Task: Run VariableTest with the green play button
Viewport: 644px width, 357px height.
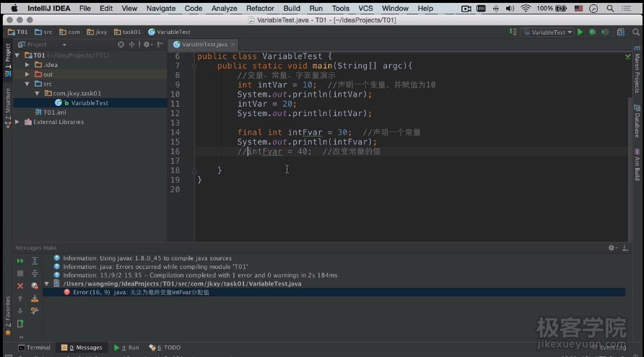Action: (580, 32)
